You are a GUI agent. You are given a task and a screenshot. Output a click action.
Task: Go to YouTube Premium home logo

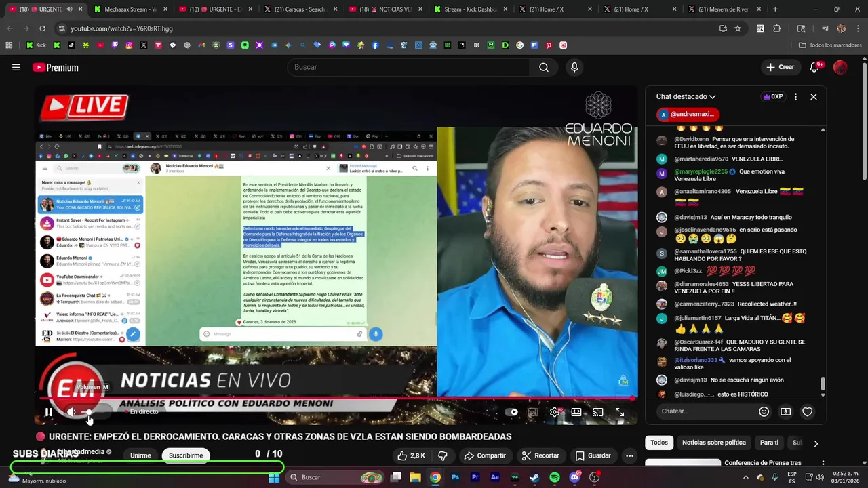[56, 68]
